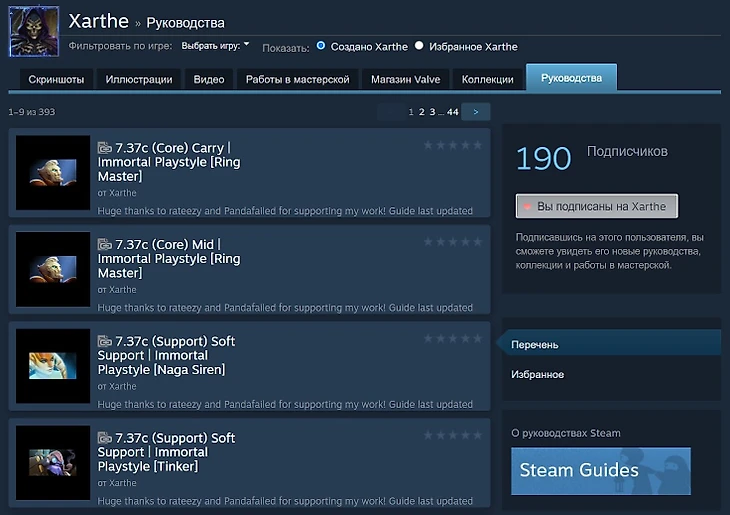Switch to Скриншоты tab
The height and width of the screenshot is (515, 730).
point(56,79)
